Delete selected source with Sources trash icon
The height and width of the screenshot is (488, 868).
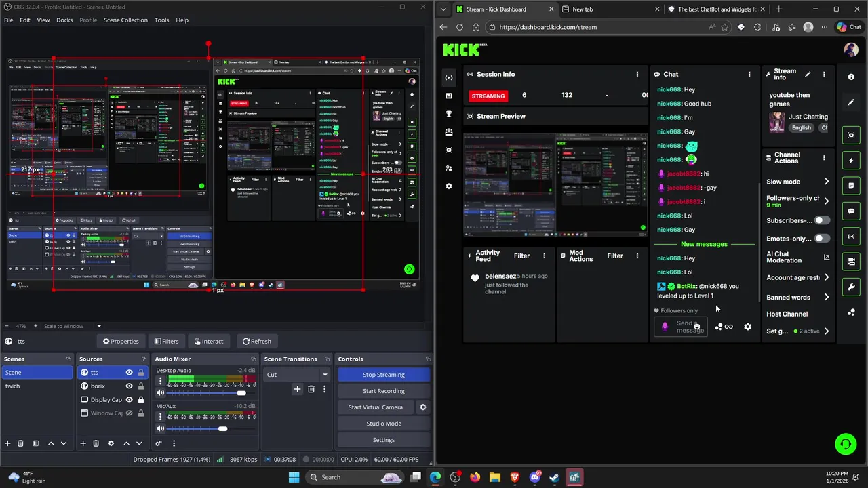pyautogui.click(x=96, y=443)
